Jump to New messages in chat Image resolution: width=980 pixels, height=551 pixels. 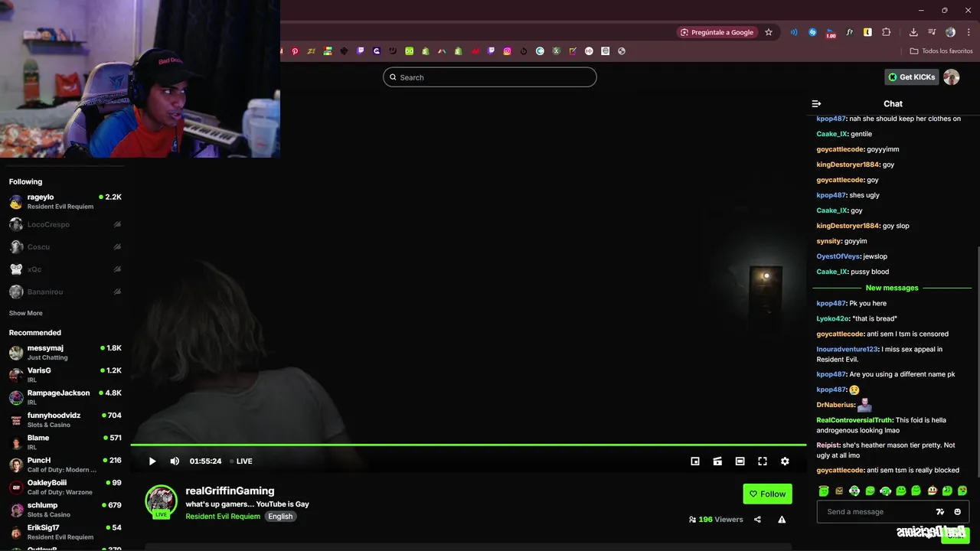tap(892, 288)
